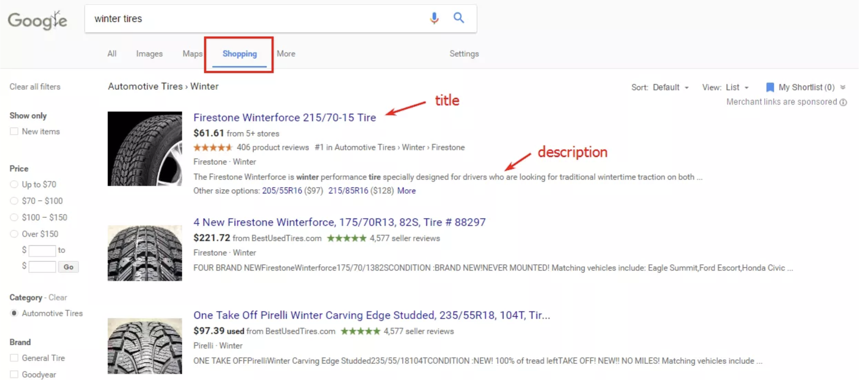868x385 pixels.
Task: Open the One Take Off Pirelli listing
Action: tap(372, 315)
